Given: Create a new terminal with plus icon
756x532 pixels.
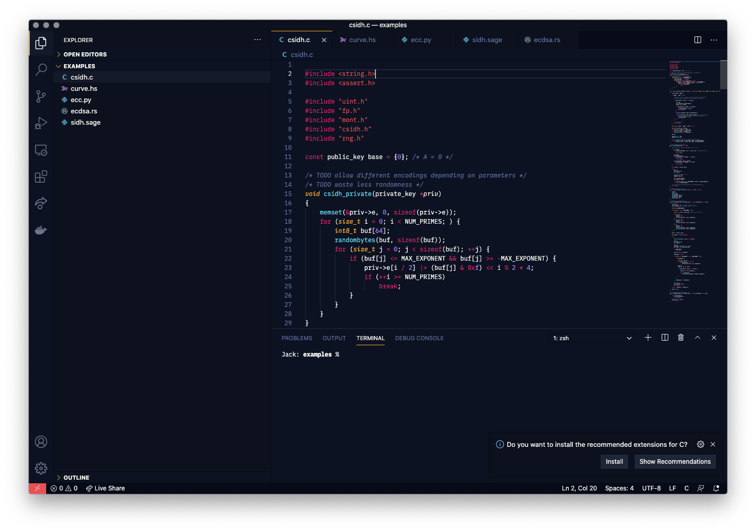Looking at the screenshot, I should pyautogui.click(x=648, y=338).
